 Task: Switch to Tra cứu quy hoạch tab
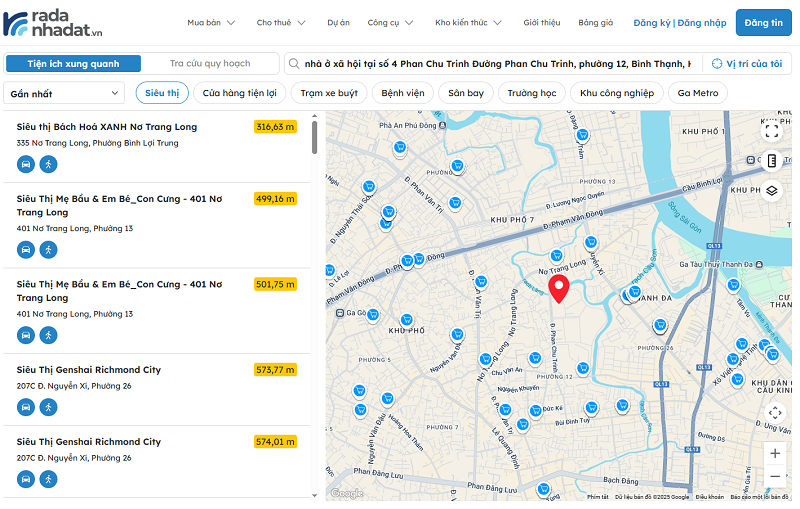tap(210, 64)
